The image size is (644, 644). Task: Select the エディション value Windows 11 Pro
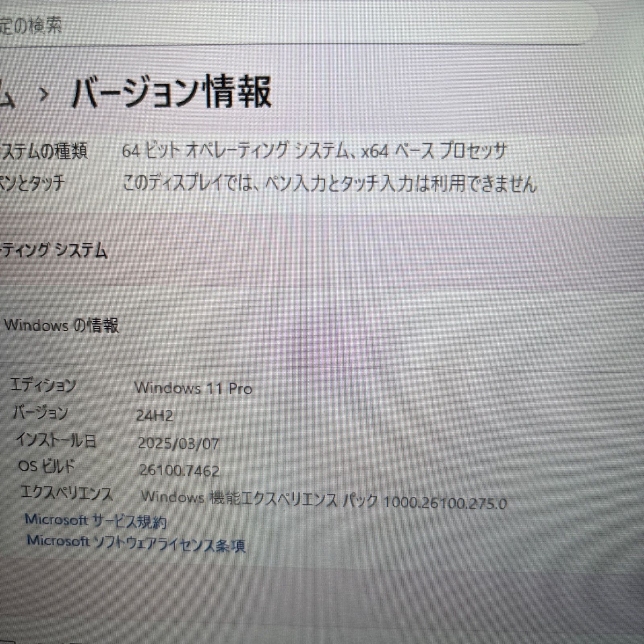[x=194, y=388]
